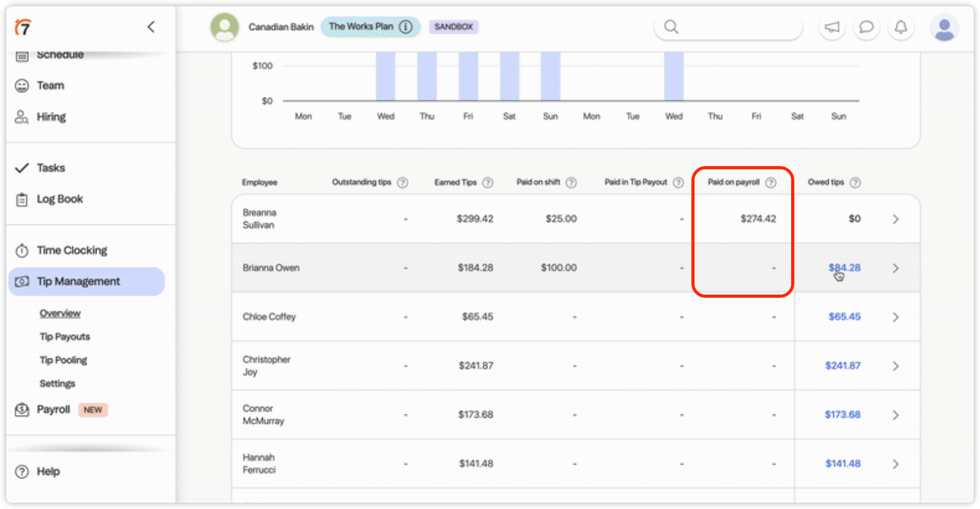Click Christopher Joy's owed tips $241.87
Image resolution: width=980 pixels, height=509 pixels.
[x=843, y=365]
